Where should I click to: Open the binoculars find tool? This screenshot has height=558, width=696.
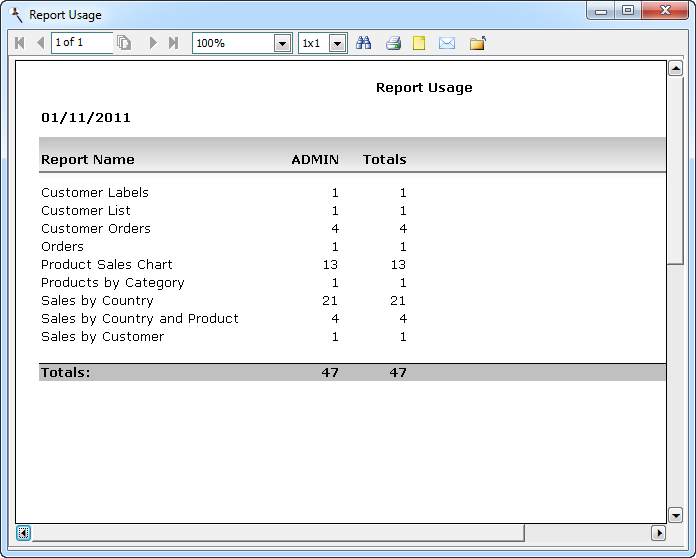[x=364, y=43]
